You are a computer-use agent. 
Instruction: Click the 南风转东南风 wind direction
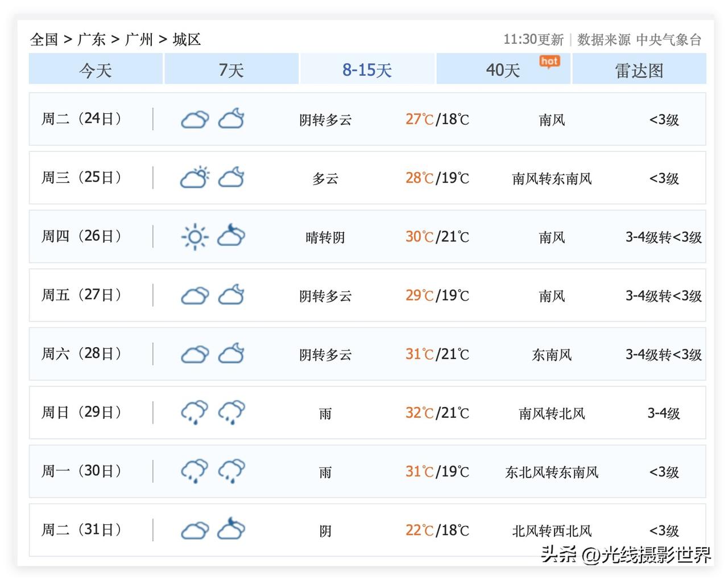[552, 179]
